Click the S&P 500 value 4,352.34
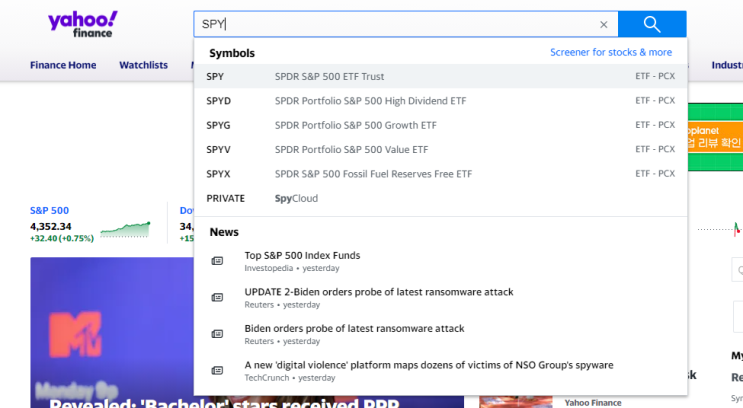 coord(51,227)
